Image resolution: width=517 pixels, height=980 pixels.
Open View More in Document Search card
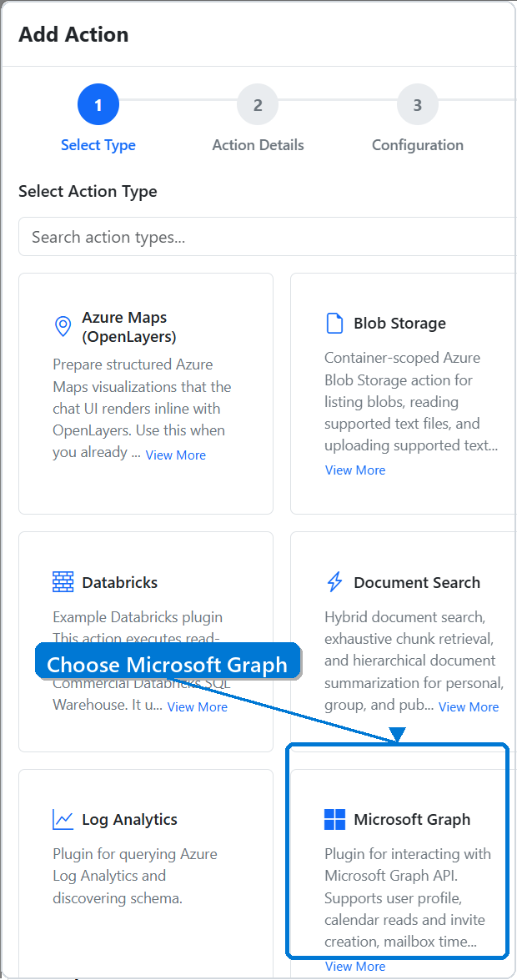(469, 707)
